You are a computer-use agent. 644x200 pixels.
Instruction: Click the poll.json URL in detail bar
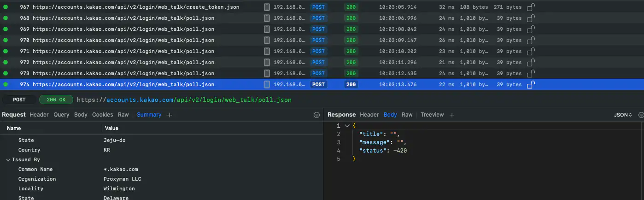tap(184, 100)
